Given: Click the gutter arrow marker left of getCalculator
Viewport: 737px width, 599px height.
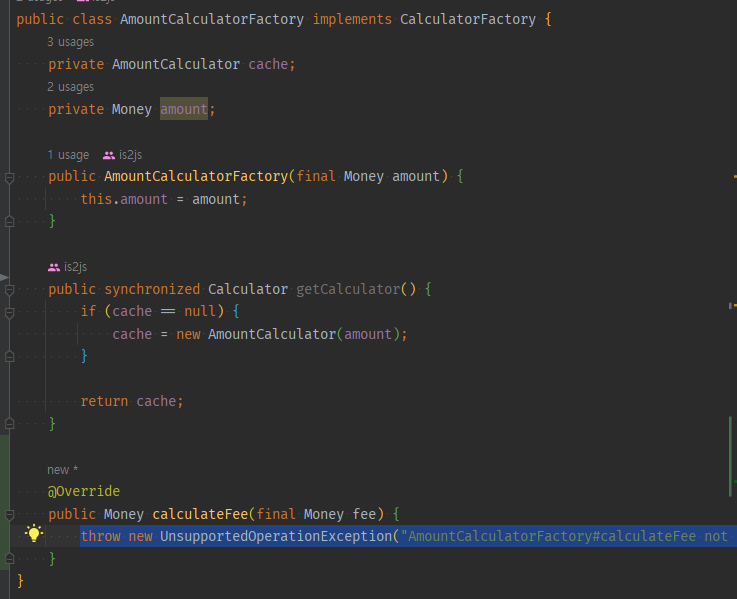Looking at the screenshot, I should tap(4, 277).
